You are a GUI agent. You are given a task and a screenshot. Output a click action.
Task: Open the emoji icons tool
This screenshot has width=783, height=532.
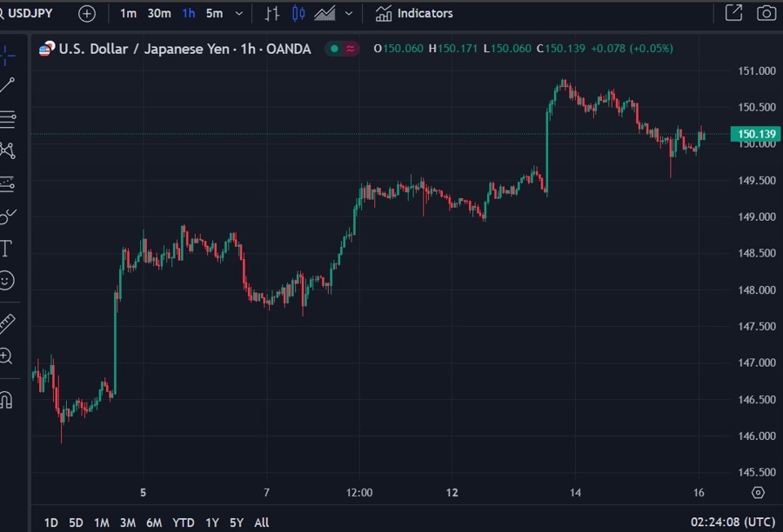(x=6, y=281)
